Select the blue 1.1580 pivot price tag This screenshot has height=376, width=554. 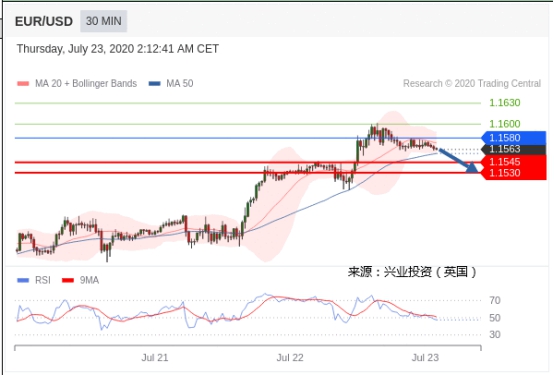[x=514, y=137]
